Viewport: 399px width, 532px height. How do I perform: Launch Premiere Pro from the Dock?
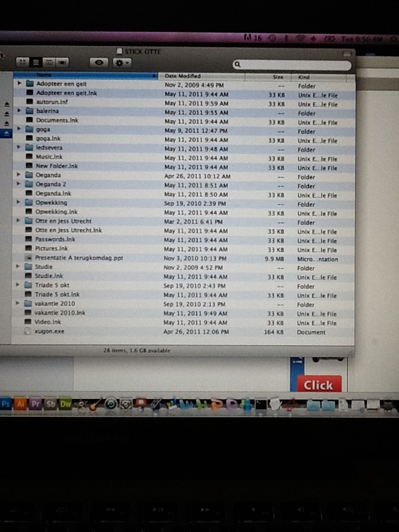click(x=35, y=404)
